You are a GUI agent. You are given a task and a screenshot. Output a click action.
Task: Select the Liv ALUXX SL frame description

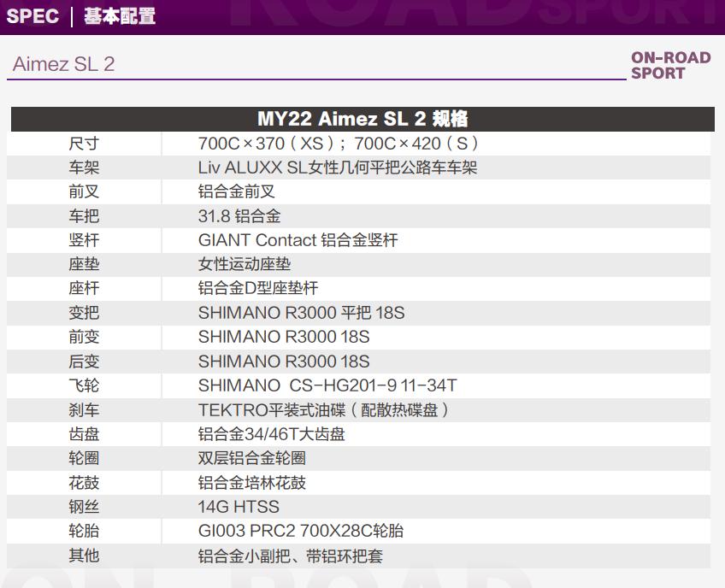click(x=338, y=168)
